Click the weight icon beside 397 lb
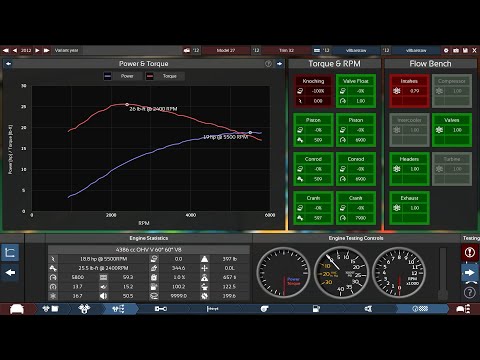 coord(204,259)
